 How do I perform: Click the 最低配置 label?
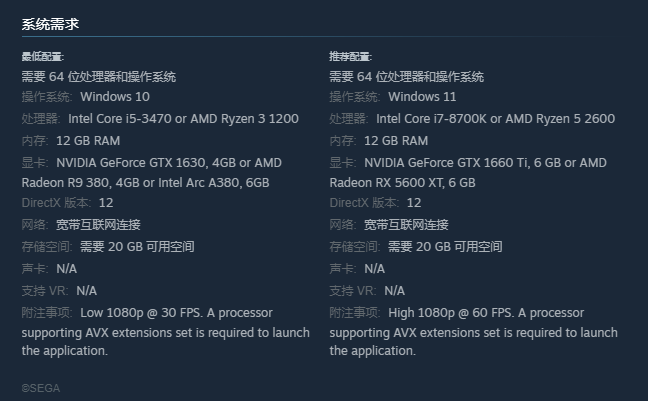42,57
